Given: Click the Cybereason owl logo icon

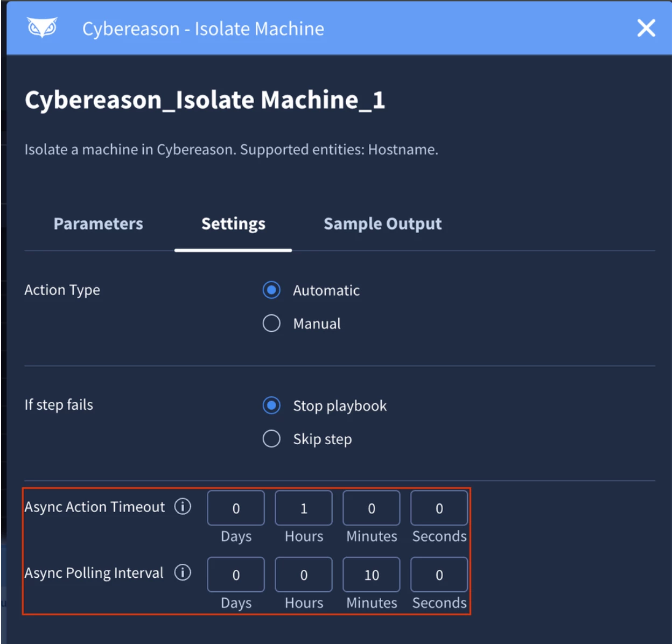Looking at the screenshot, I should (42, 27).
